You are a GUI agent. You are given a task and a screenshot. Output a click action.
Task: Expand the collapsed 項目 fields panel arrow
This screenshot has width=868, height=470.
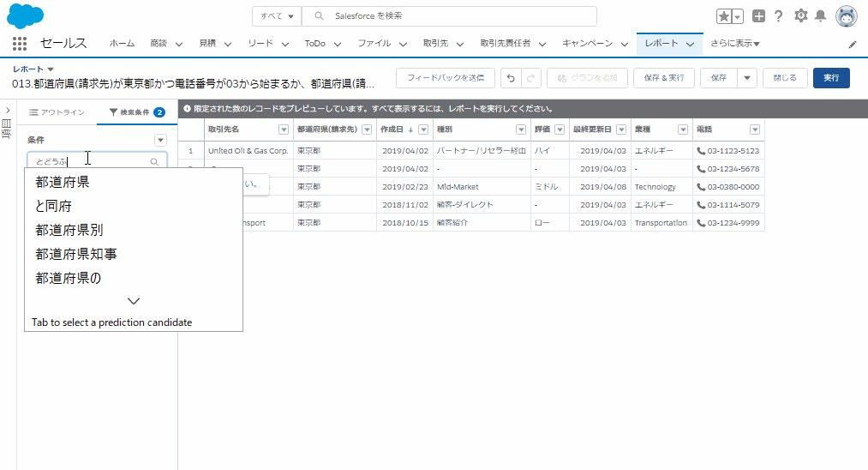(x=8, y=111)
